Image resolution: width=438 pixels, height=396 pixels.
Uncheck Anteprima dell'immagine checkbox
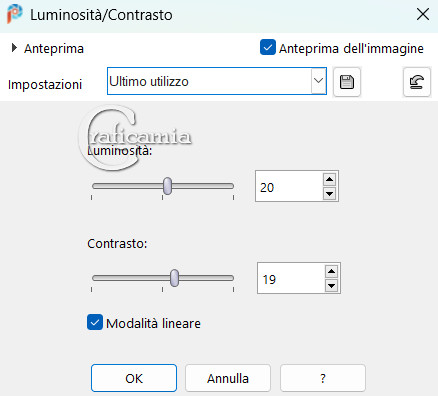[268, 47]
